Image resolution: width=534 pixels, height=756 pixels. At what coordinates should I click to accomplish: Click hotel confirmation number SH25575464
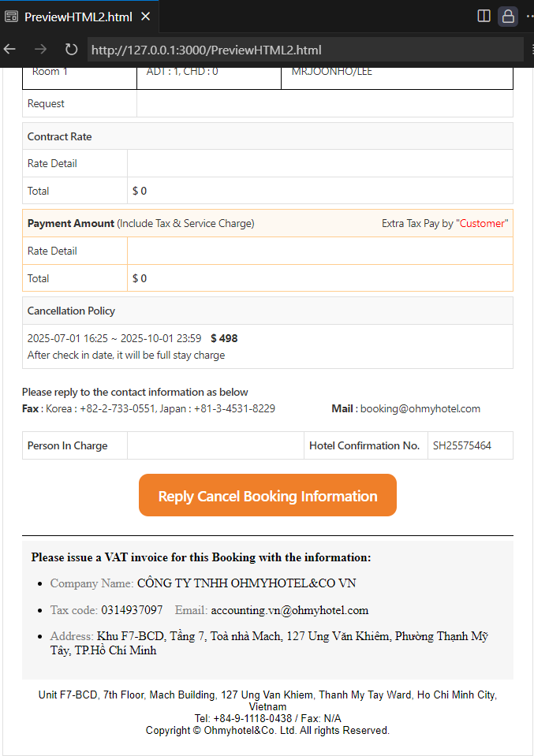coord(462,445)
